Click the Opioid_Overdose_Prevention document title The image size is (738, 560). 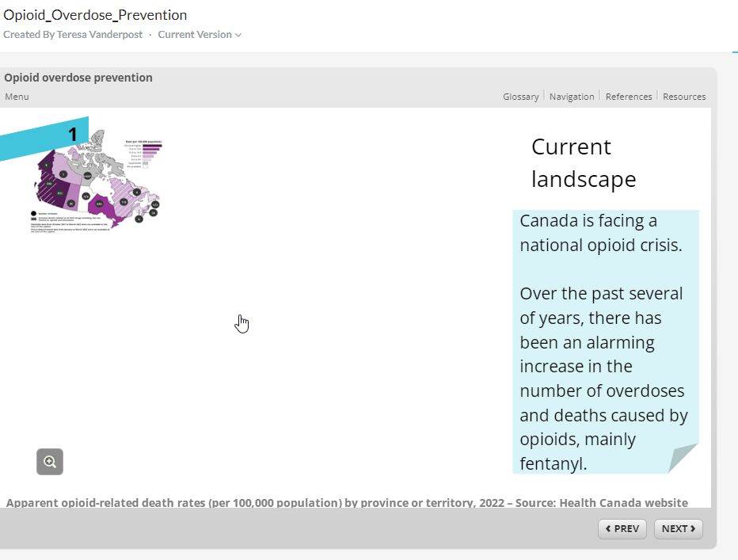point(95,15)
